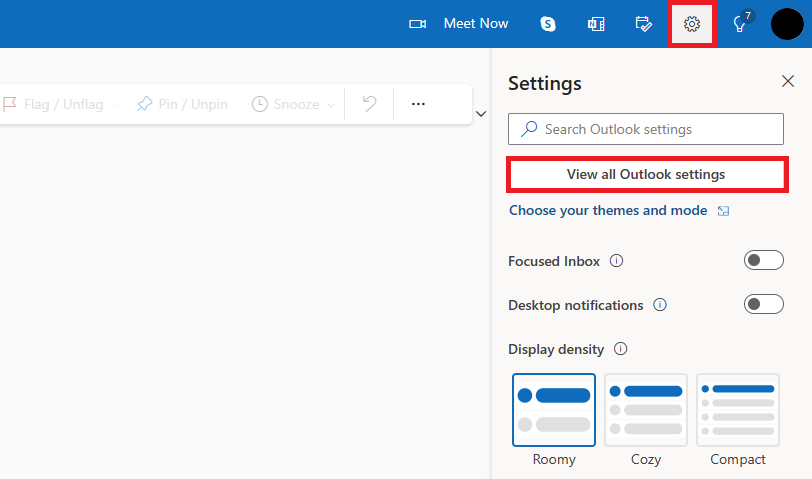The image size is (812, 479).
Task: Focus the Search Outlook settings field
Action: tap(646, 129)
